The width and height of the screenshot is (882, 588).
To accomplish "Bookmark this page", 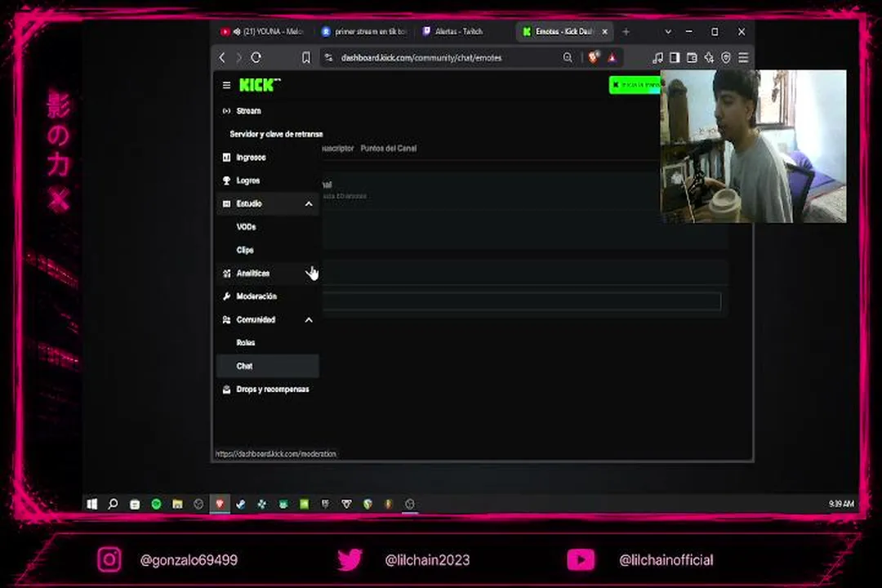I will tap(305, 57).
